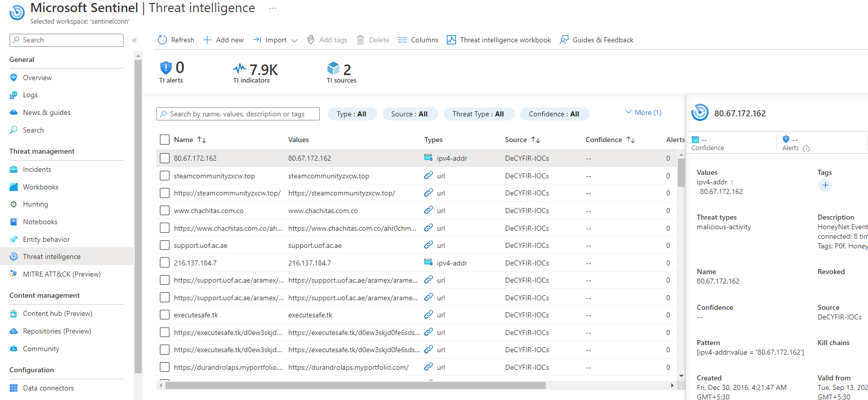The image size is (868, 400).
Task: Click the Values column header
Action: pyautogui.click(x=299, y=140)
